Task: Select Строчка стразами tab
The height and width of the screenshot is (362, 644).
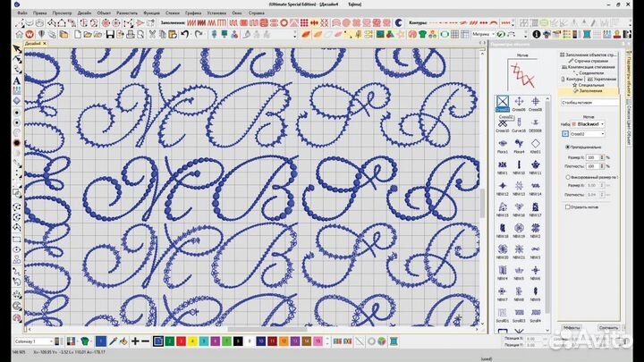Action: (x=589, y=61)
